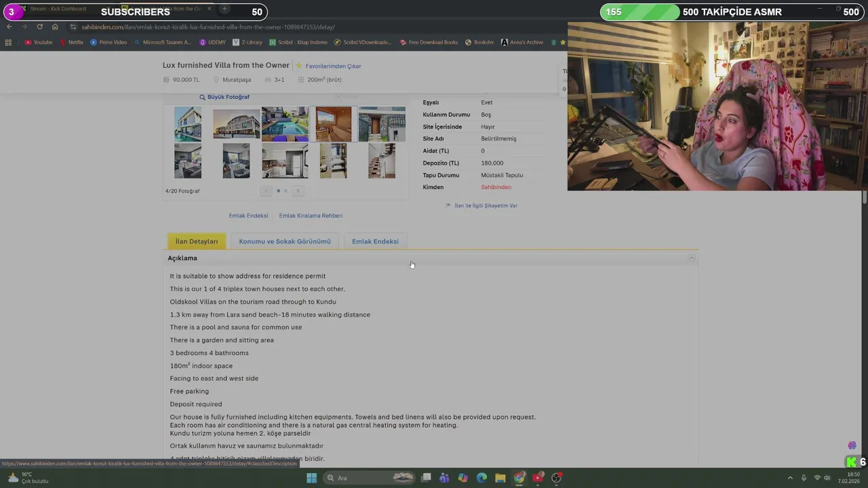
Task: Open the staircase photo thumbnail
Action: tap(382, 161)
